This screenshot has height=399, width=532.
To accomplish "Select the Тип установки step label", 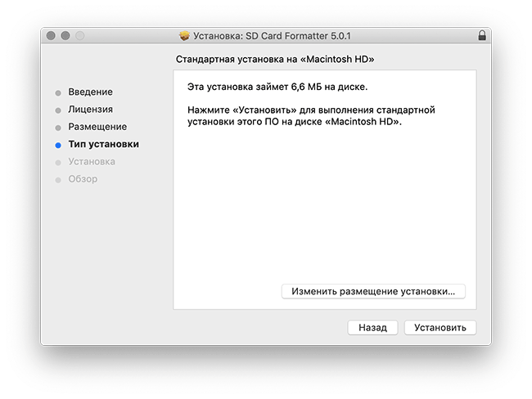I will coord(103,145).
